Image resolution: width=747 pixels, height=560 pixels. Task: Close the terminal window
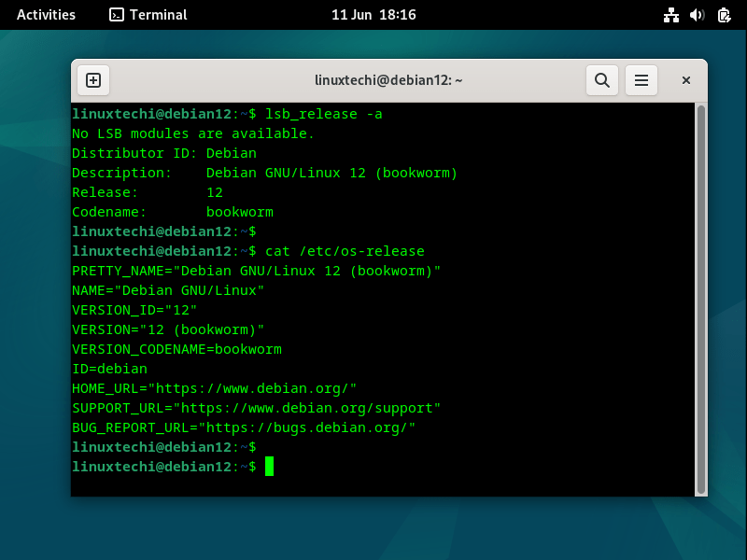pos(686,80)
